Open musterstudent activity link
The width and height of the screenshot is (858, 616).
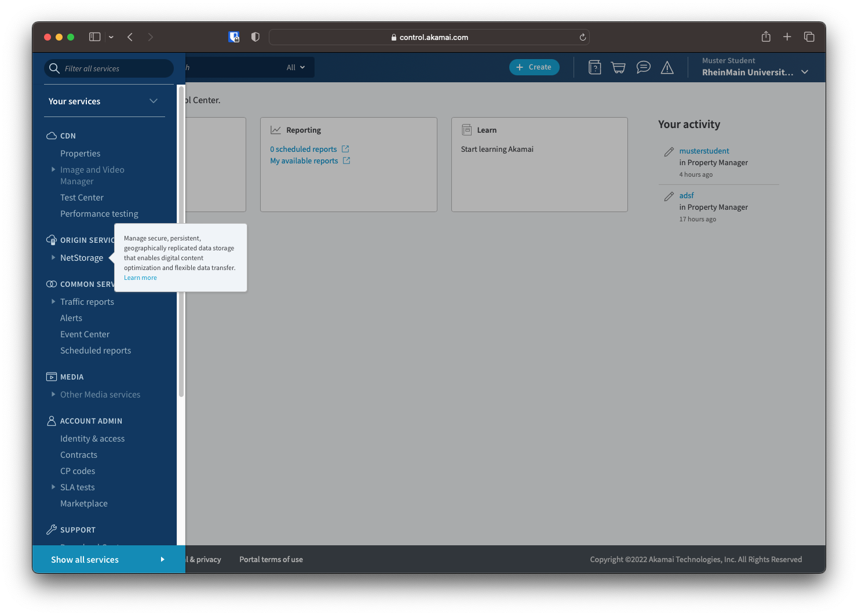(x=704, y=151)
